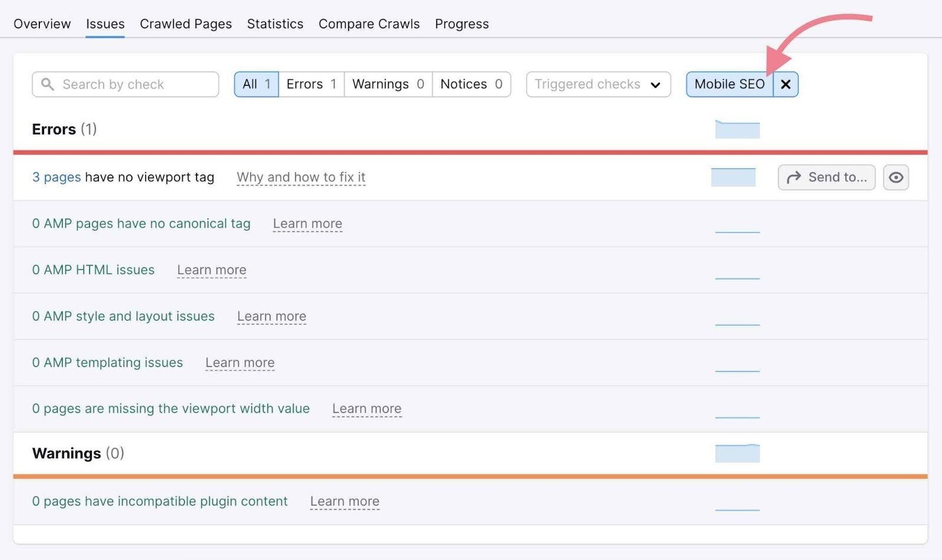
Task: Select the Errors filter
Action: point(311,84)
